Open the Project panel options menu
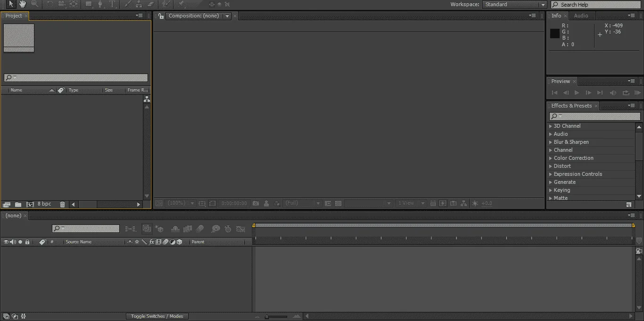Screen dimensions: 644x321 point(139,16)
